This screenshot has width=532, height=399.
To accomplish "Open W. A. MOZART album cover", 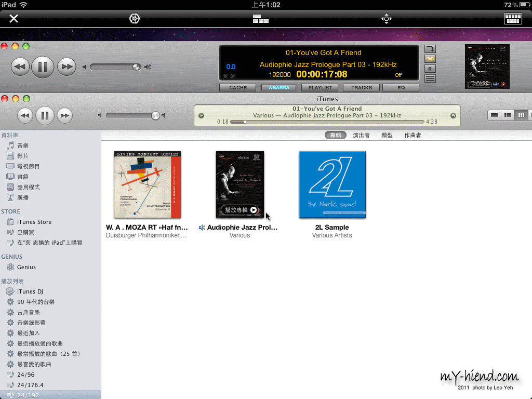I will coord(147,184).
